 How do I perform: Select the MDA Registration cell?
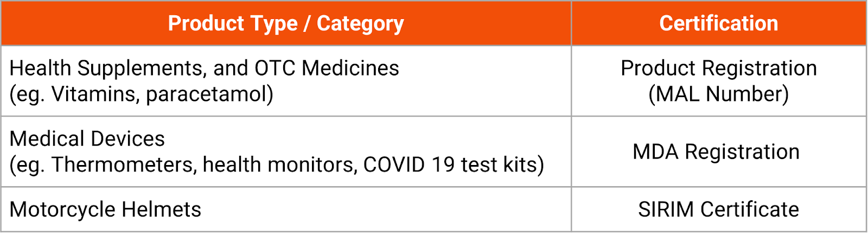click(x=716, y=152)
